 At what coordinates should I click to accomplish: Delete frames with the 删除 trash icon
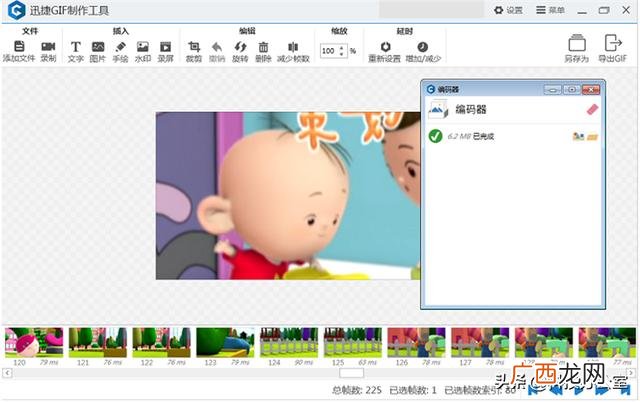click(x=263, y=47)
